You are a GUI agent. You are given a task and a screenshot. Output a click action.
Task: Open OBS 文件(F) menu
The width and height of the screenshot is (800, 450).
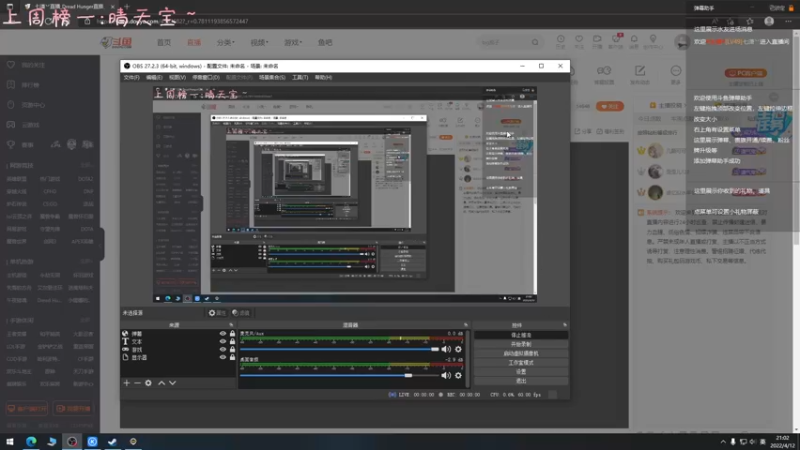(131, 78)
